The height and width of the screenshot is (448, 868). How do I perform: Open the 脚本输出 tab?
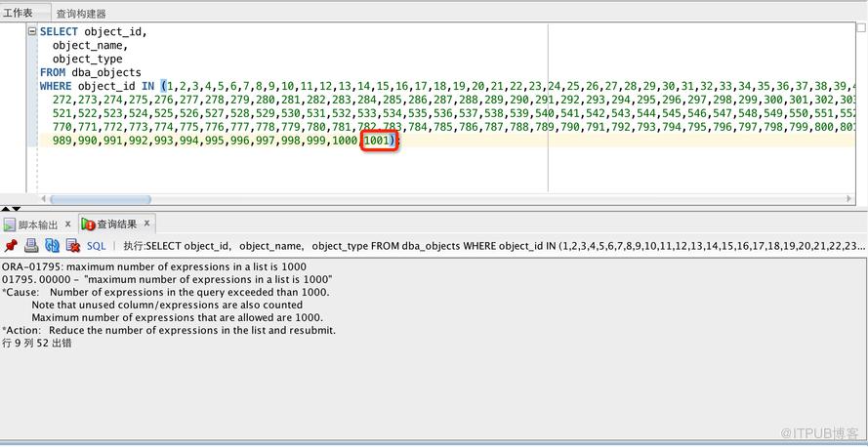38,224
